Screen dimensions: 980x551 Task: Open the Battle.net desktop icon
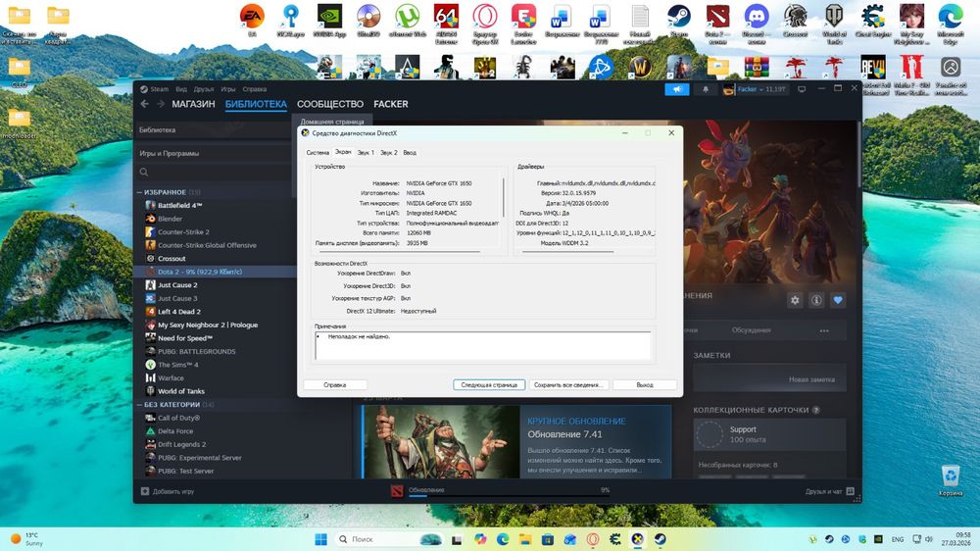(601, 67)
